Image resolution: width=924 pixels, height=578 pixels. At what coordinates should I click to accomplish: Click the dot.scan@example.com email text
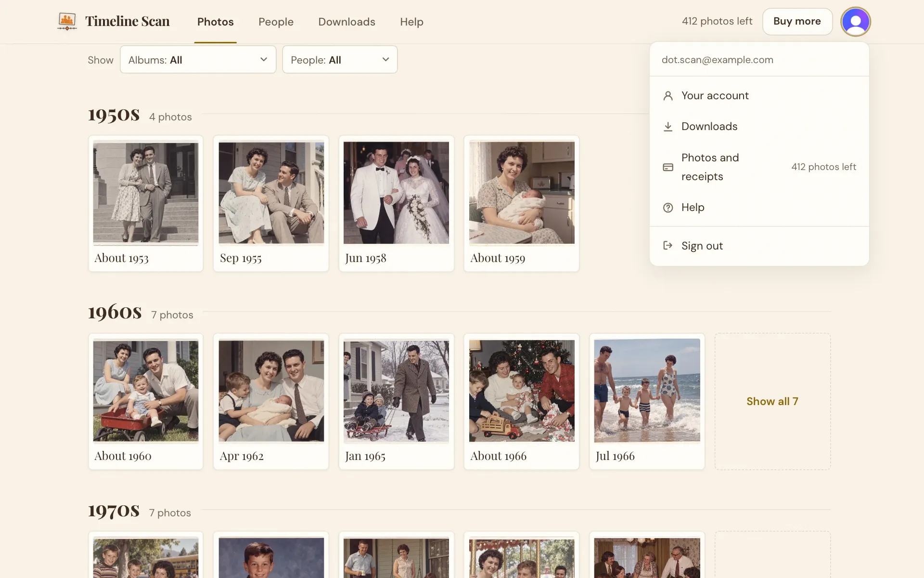click(717, 60)
